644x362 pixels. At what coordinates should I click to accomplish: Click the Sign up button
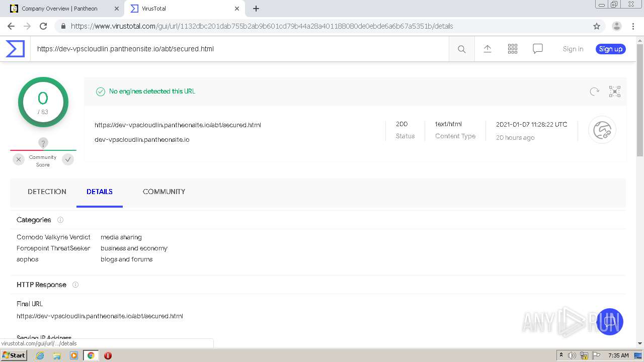[611, 49]
